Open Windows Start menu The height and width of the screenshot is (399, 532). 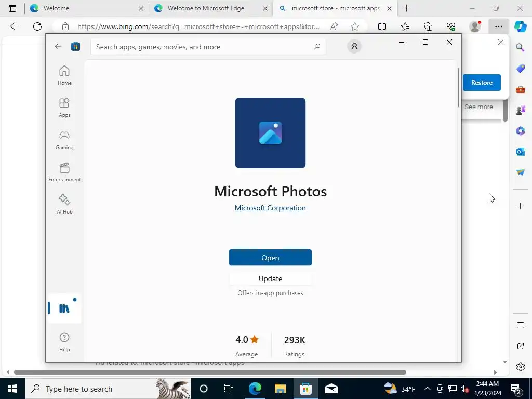tap(12, 389)
